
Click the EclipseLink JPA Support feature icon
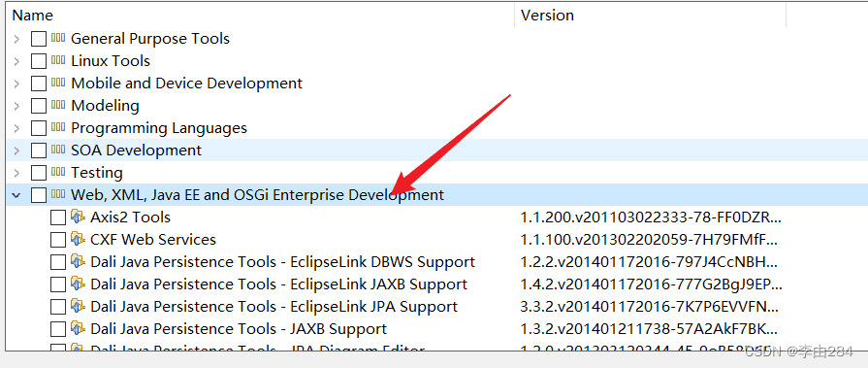coord(78,307)
